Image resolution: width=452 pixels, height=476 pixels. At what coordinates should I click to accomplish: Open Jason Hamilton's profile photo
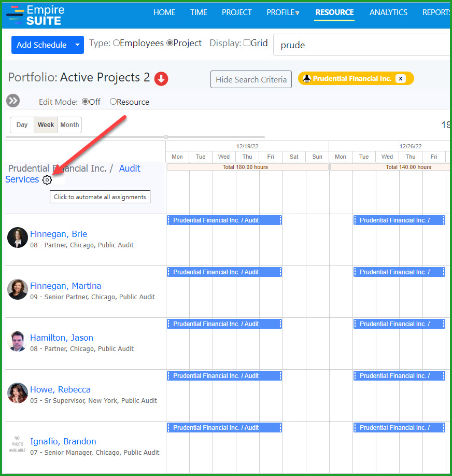pyautogui.click(x=18, y=341)
